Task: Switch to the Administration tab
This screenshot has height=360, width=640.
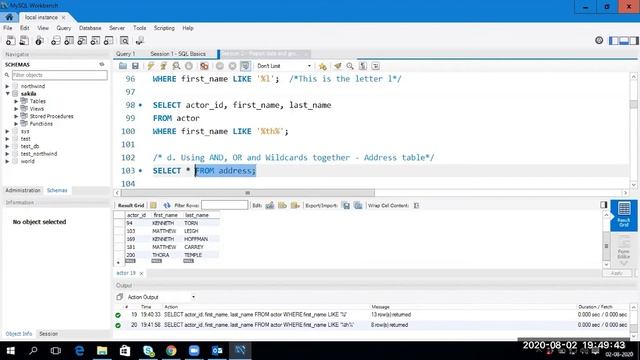Action: click(23, 190)
